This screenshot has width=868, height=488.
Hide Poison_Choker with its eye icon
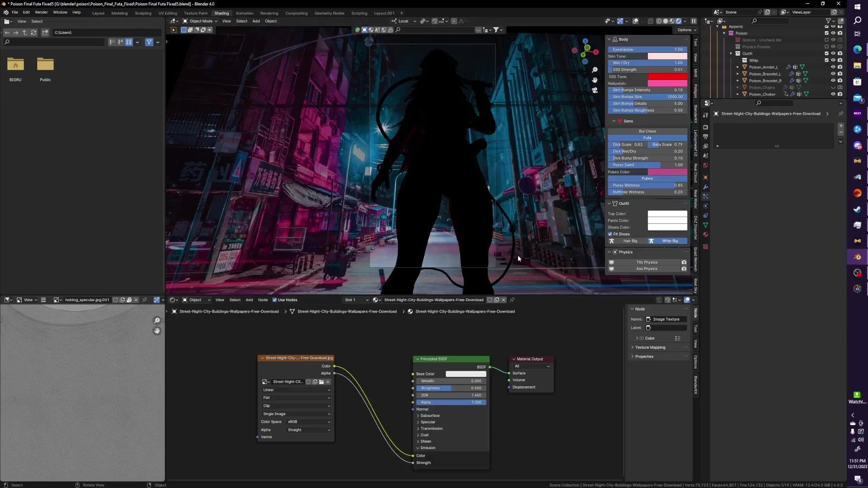[x=833, y=94]
